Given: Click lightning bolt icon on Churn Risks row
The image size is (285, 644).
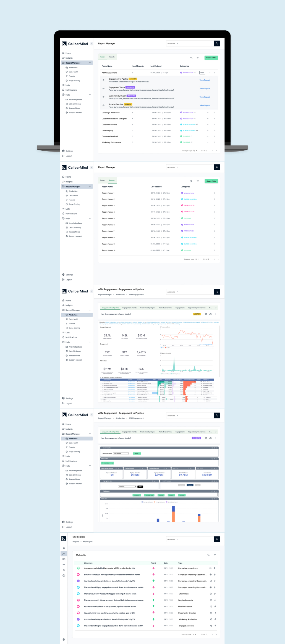Looking at the screenshot, I should [215, 594].
